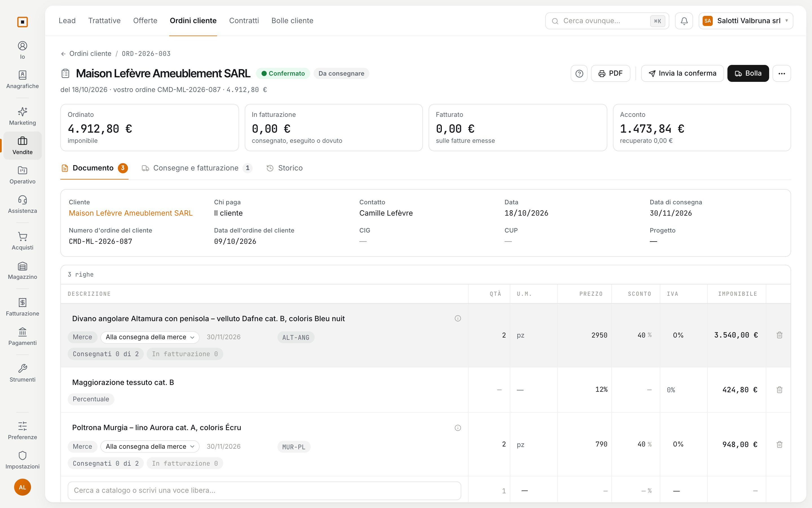Expand delivery dropdown on Poltrona Murgia row
Image resolution: width=812 pixels, height=508 pixels.
pos(150,446)
